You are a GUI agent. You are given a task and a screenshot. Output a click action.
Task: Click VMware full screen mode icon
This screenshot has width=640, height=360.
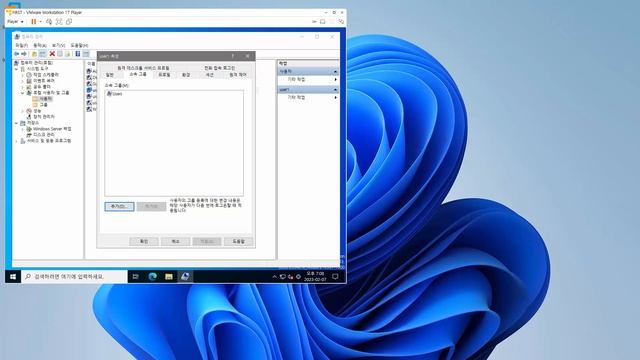pyautogui.click(x=59, y=22)
